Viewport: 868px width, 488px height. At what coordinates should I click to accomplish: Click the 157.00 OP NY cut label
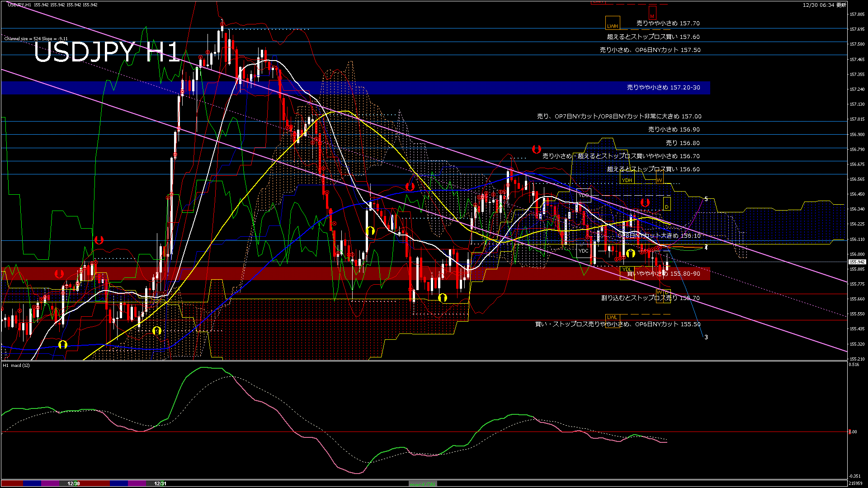[x=619, y=117]
